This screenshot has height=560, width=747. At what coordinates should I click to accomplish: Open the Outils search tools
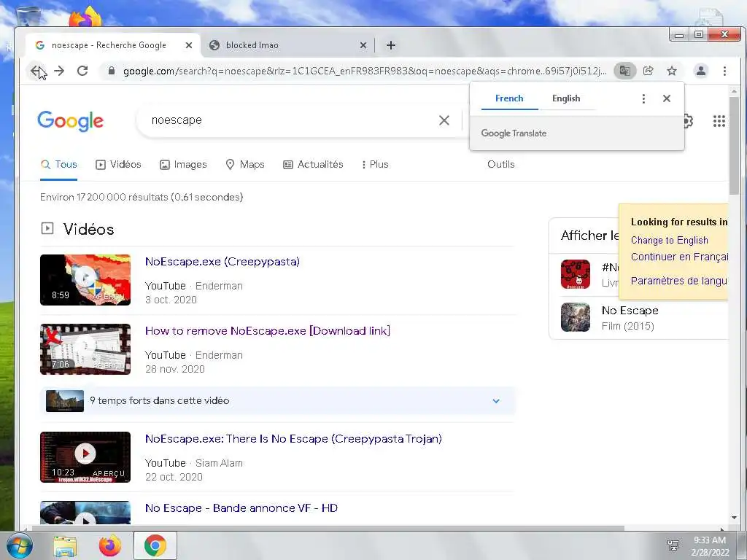(x=500, y=165)
